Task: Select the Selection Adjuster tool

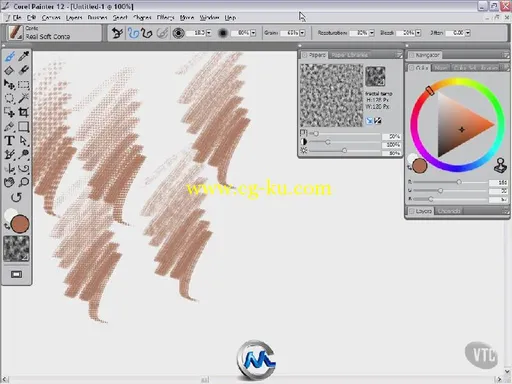Action: tap(9, 113)
